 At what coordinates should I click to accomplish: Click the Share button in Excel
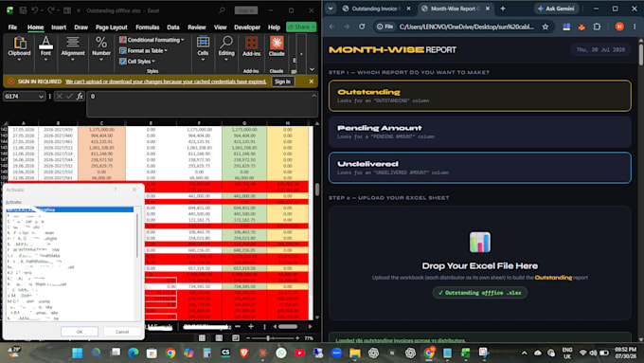pos(301,27)
